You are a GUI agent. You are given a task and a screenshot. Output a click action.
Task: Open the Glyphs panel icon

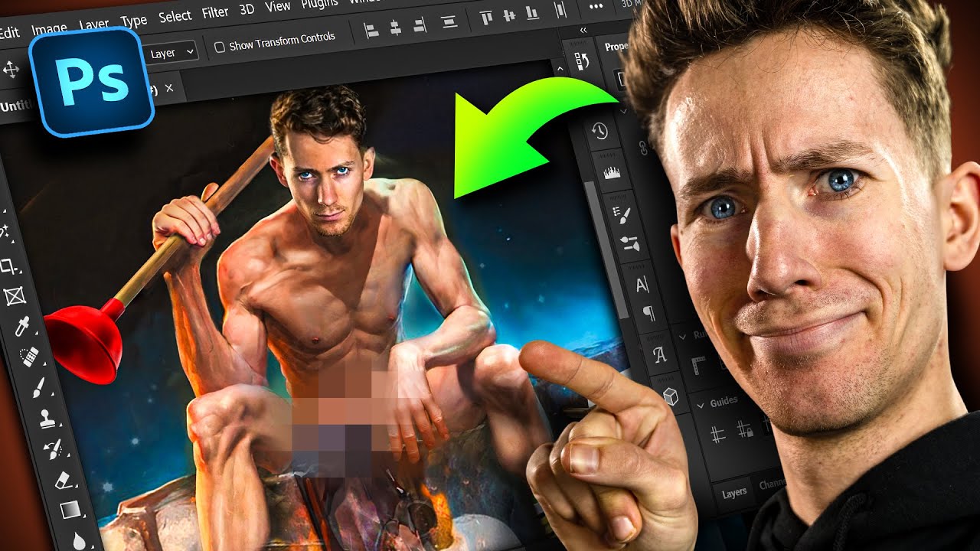coord(659,355)
